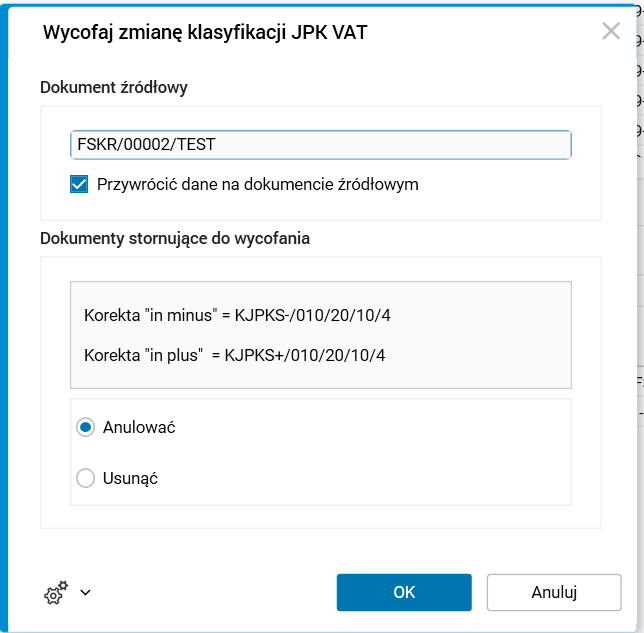The image size is (644, 633).
Task: Open the gear settings icon
Action: (x=55, y=593)
